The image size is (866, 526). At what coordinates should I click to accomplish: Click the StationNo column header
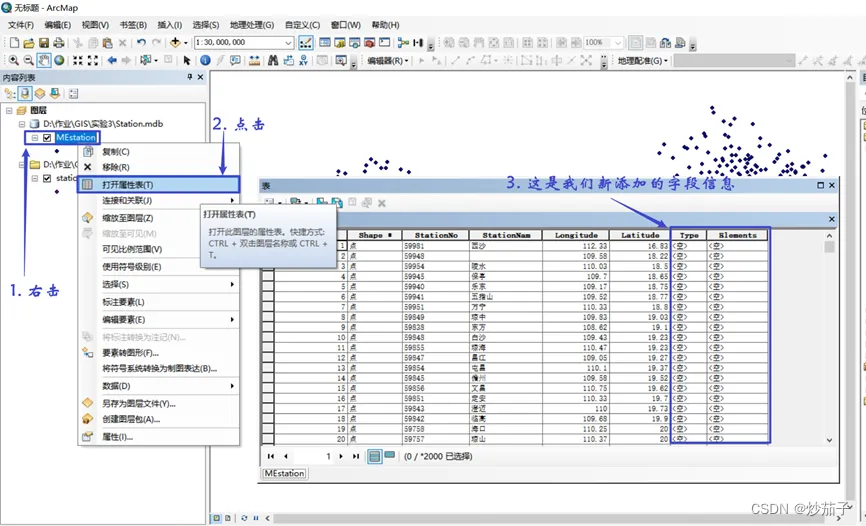click(436, 235)
